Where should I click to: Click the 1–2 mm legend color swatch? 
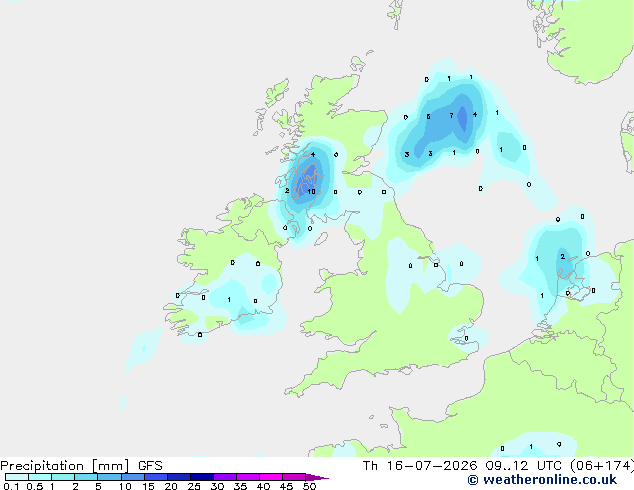63,477
